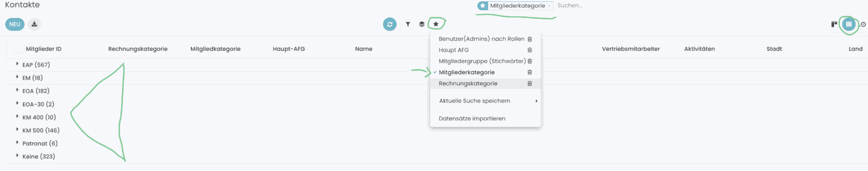This screenshot has width=868, height=171.
Task: Expand the Keine (323) group
Action: pyautogui.click(x=17, y=156)
